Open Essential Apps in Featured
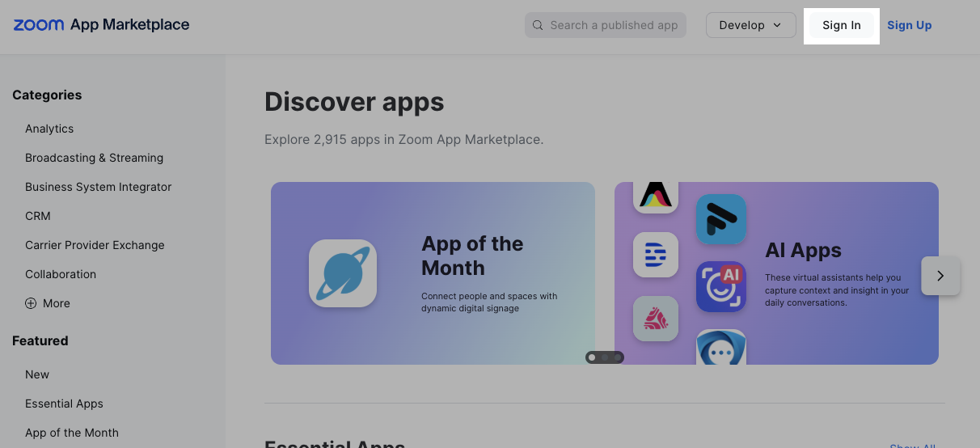Image resolution: width=980 pixels, height=448 pixels. 64,404
